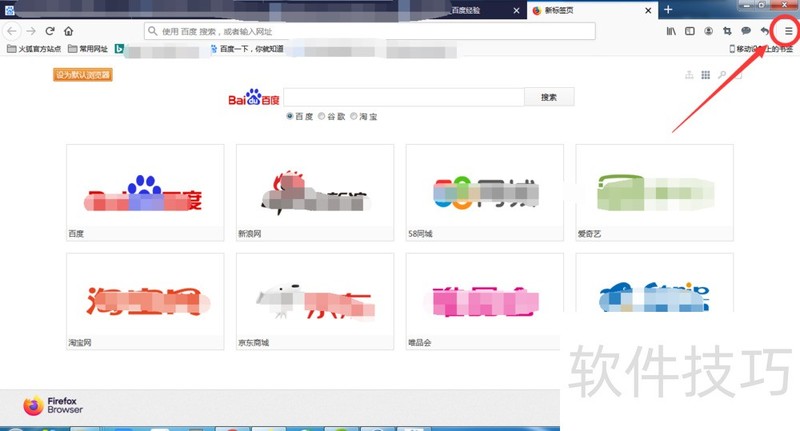Screen dimensions: 800x431
Task: Click the address bar input field
Action: [x=370, y=31]
